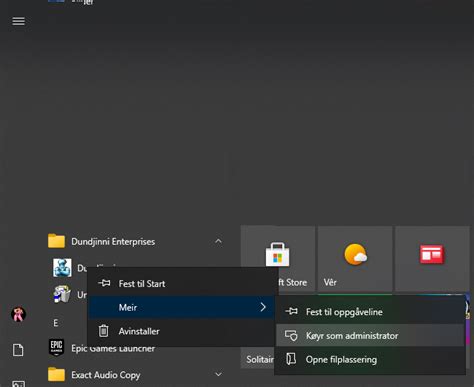Open Documents icon in the sidebar
474x387 pixels.
[x=18, y=350]
